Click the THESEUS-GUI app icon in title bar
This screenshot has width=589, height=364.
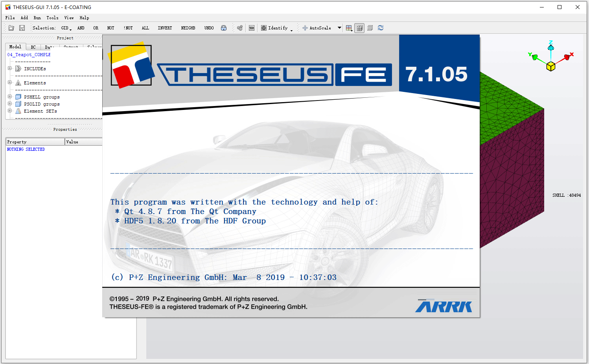(8, 7)
